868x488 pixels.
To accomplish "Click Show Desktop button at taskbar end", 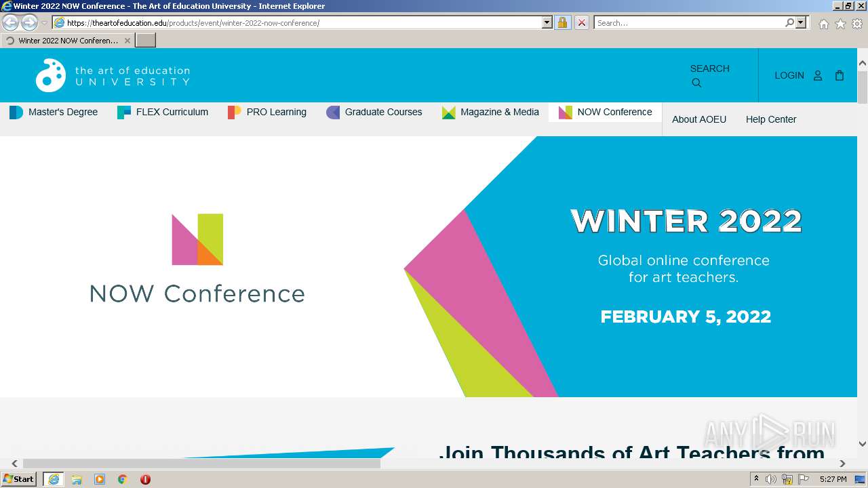I will click(x=861, y=479).
